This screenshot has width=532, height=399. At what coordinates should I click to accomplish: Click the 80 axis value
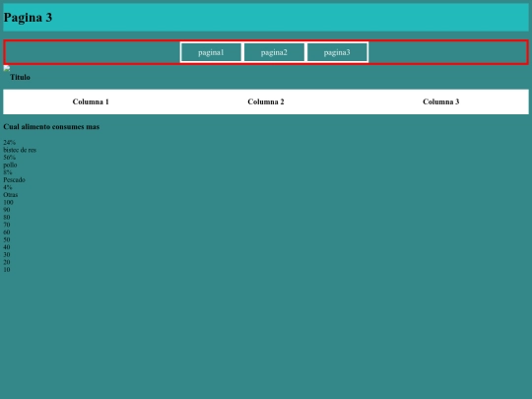pos(7,217)
